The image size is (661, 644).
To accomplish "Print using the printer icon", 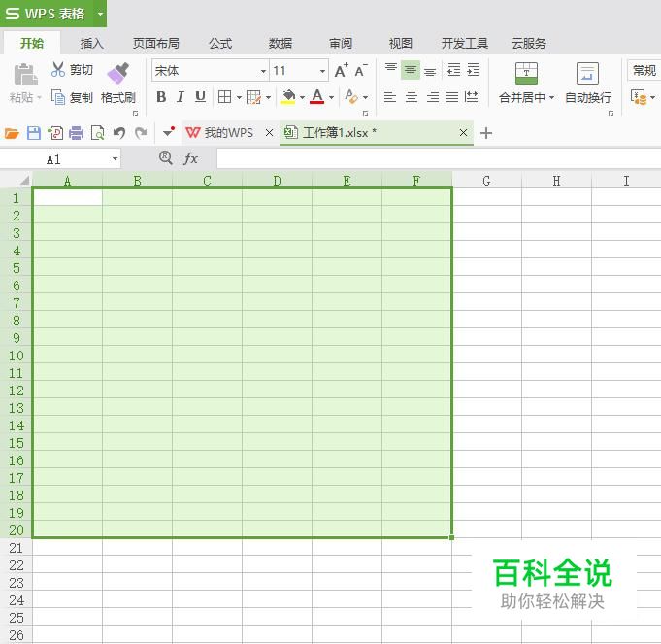I will pos(77,133).
